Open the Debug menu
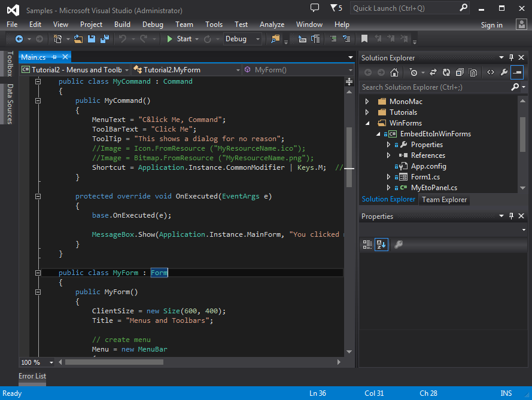Image resolution: width=532 pixels, height=400 pixels. point(151,25)
